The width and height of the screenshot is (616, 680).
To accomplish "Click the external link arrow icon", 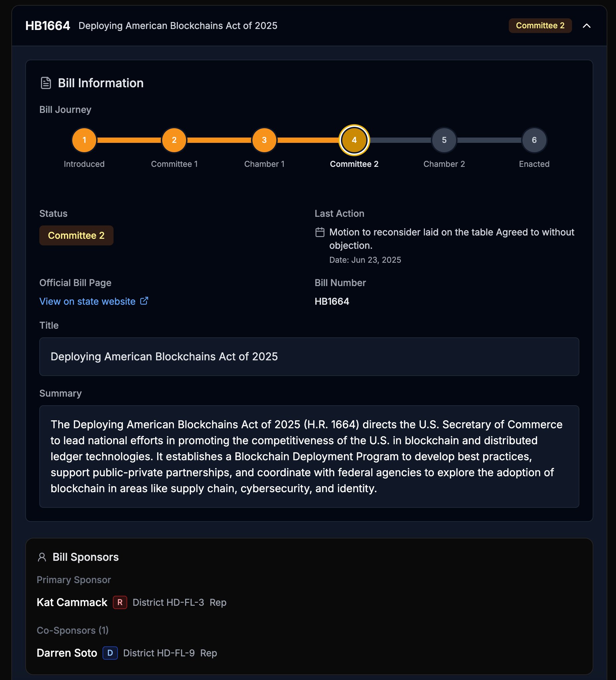I will coord(144,300).
